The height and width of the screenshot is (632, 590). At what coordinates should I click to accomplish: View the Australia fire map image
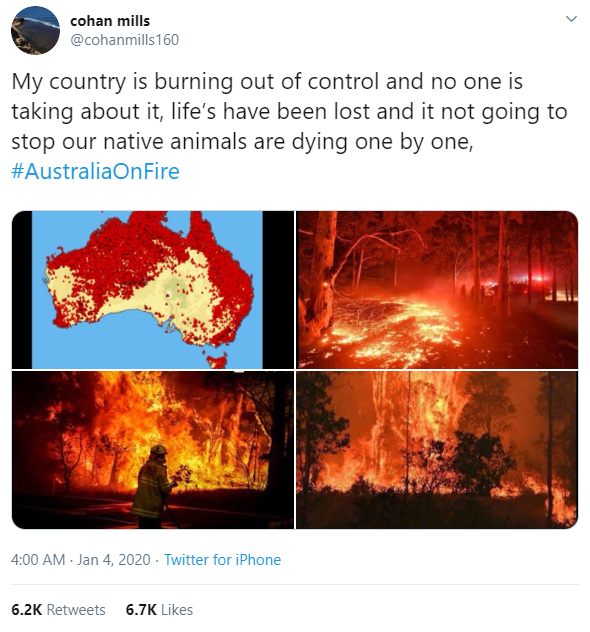tap(153, 289)
